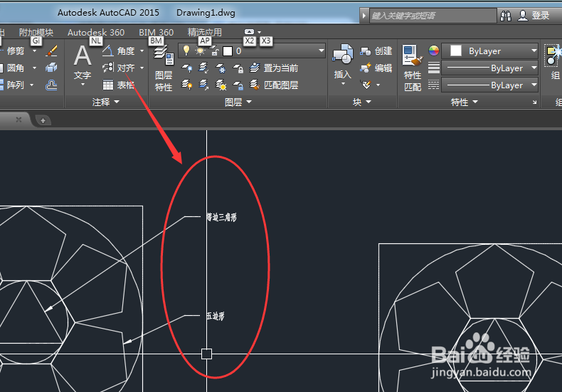Click the layer Off icon
This screenshot has width=562, height=392.
point(186,68)
